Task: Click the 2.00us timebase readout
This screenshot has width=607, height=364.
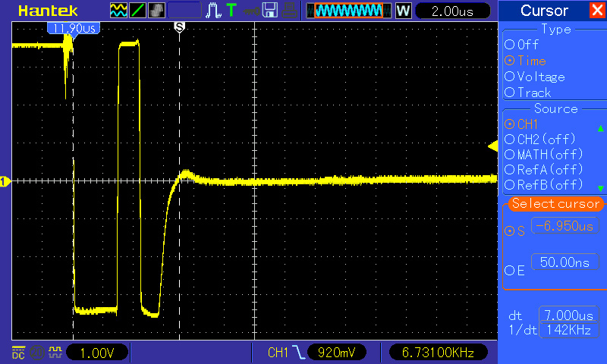Action: tap(452, 11)
